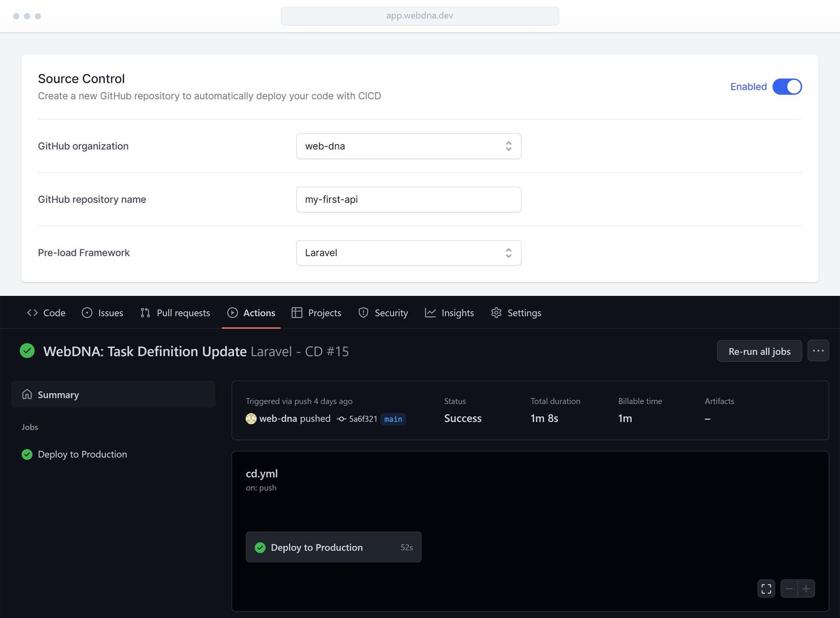The image size is (840, 618).
Task: Open the three-dot workflow options menu
Action: point(818,351)
